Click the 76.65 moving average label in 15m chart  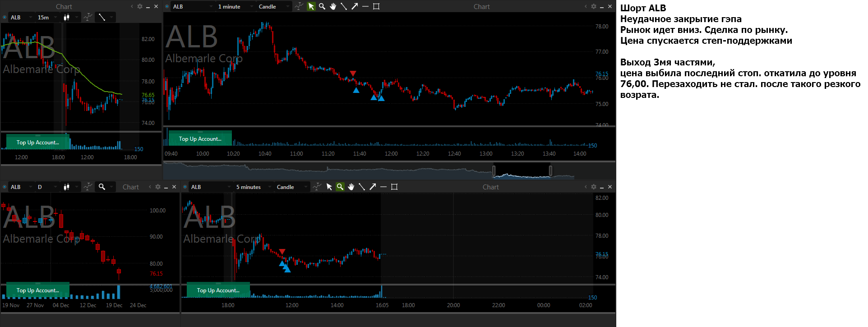pos(148,95)
